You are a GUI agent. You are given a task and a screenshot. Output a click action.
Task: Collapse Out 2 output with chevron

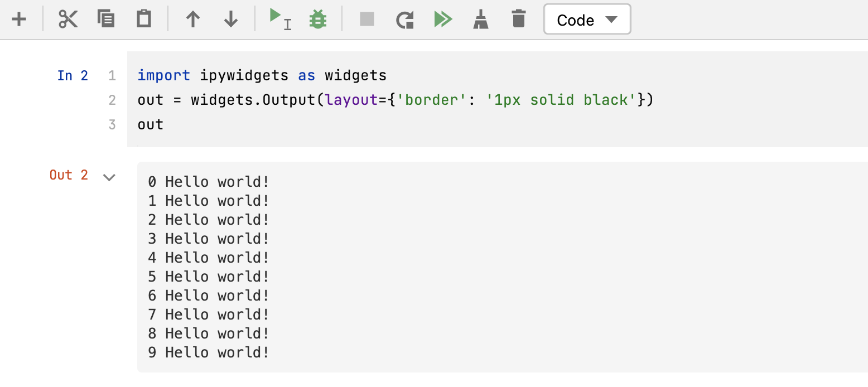[109, 177]
